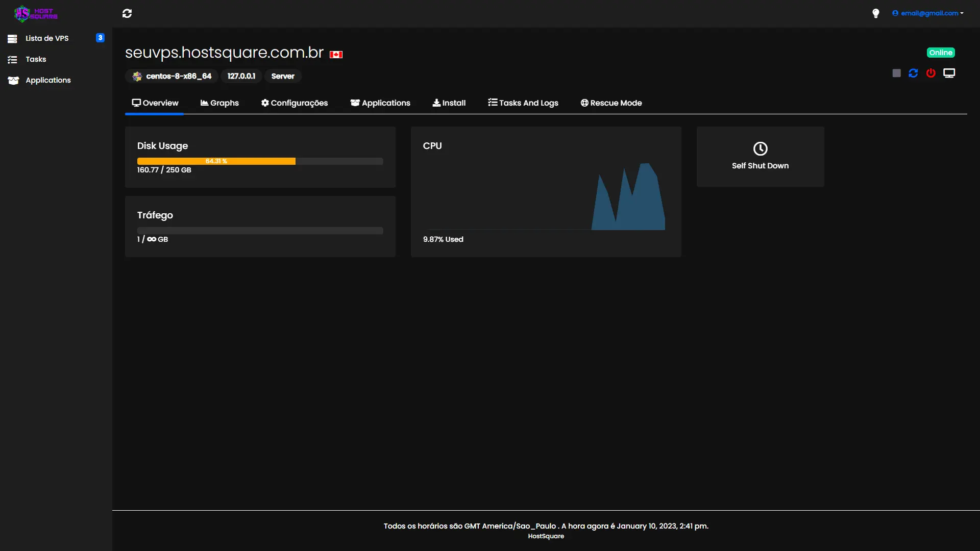Go to Tasks And Logs tab
The width and height of the screenshot is (980, 551).
(523, 103)
